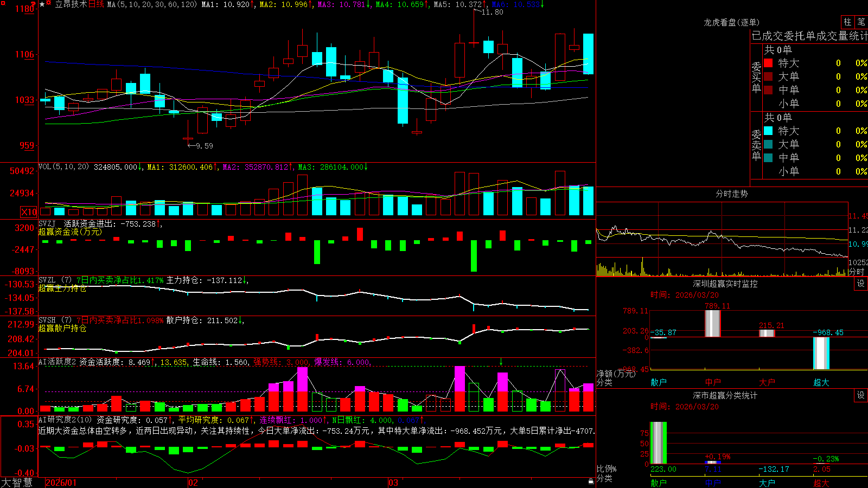Click the 分时 label below the intraday chart

(x=857, y=272)
